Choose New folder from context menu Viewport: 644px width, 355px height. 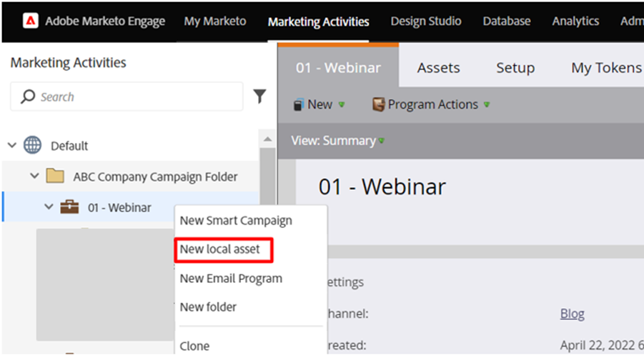click(x=208, y=307)
